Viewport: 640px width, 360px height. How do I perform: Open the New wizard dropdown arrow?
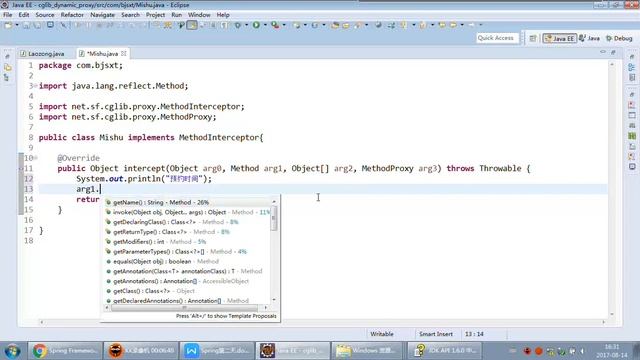(x=17, y=25)
